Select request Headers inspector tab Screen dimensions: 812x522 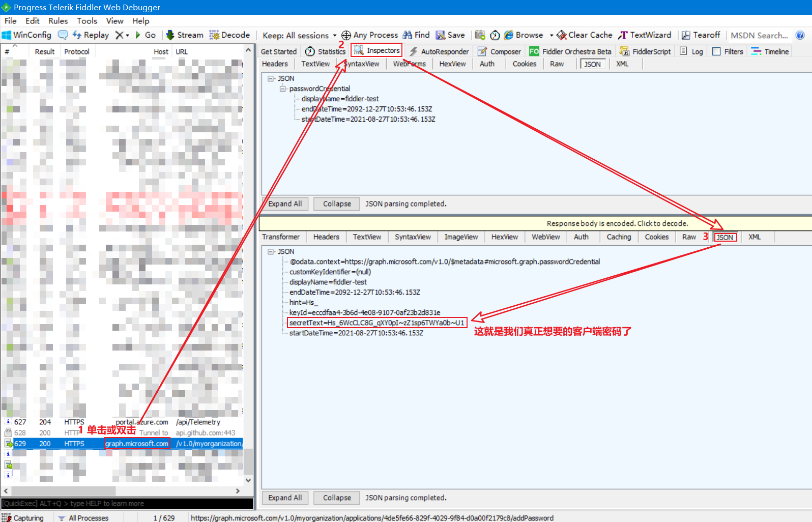tap(275, 64)
